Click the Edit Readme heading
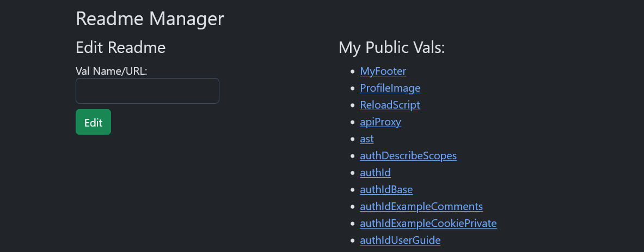This screenshot has width=644, height=252. tap(120, 47)
